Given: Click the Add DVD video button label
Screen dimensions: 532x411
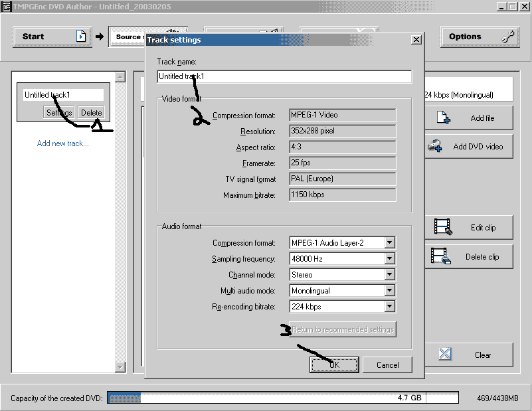Looking at the screenshot, I should tap(478, 147).
